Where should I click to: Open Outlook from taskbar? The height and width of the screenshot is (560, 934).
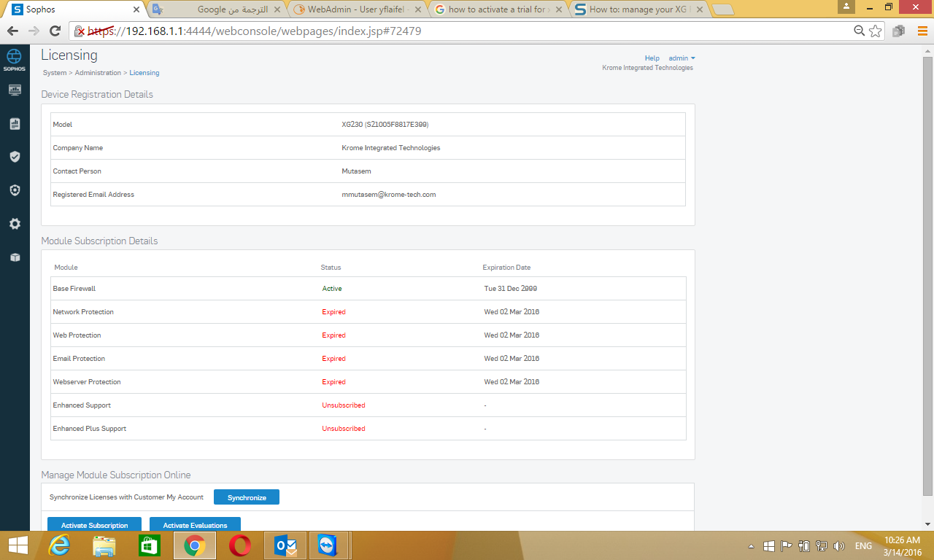pos(285,545)
